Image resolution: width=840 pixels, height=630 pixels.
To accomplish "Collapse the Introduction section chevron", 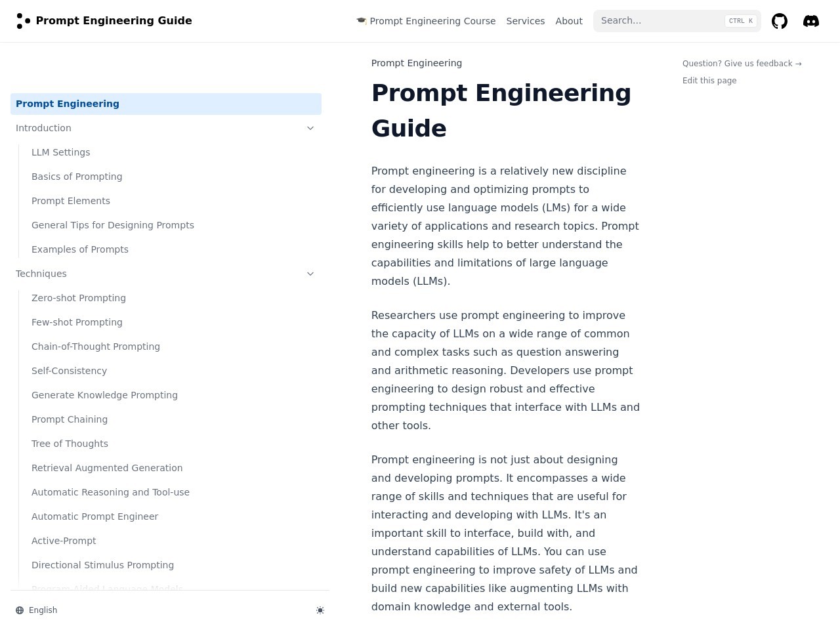I will (310, 128).
